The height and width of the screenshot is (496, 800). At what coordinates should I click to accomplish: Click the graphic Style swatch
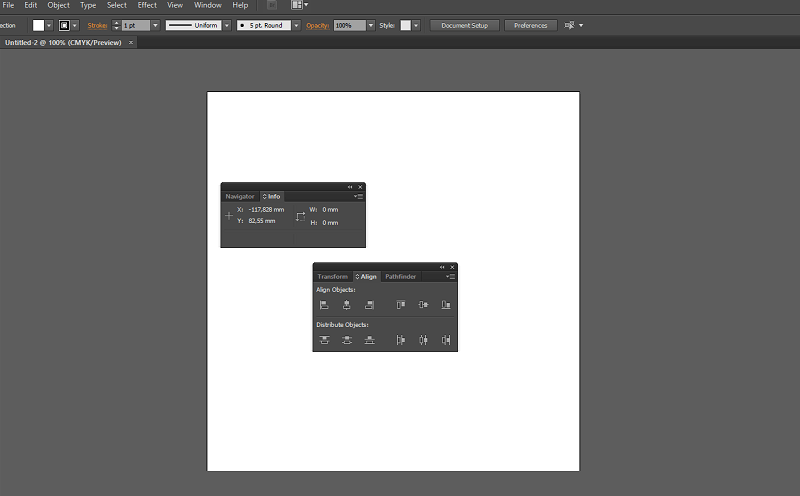coord(406,26)
